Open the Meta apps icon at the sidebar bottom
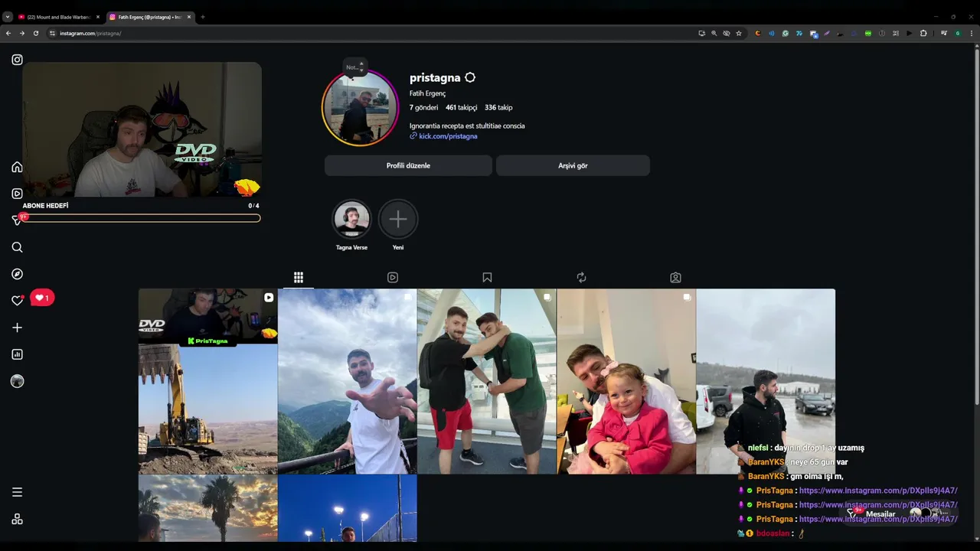Viewport: 980px width, 551px height. [17, 519]
